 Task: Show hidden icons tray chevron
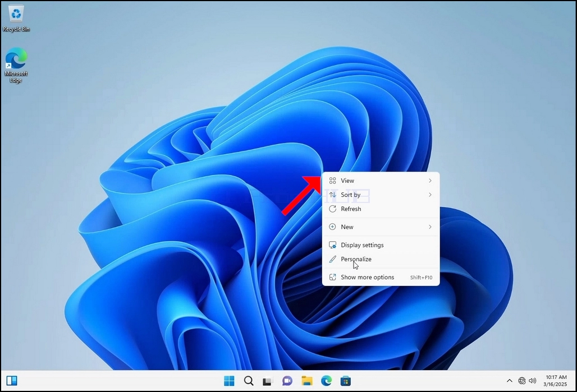pyautogui.click(x=509, y=381)
